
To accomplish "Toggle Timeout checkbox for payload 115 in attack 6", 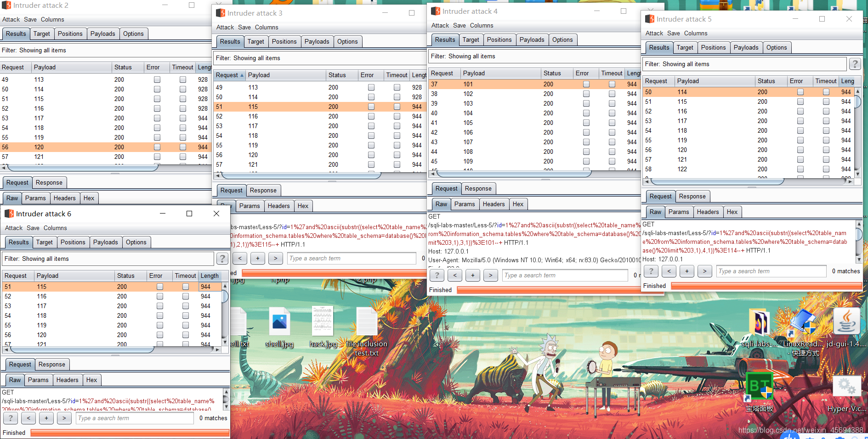I will point(186,287).
